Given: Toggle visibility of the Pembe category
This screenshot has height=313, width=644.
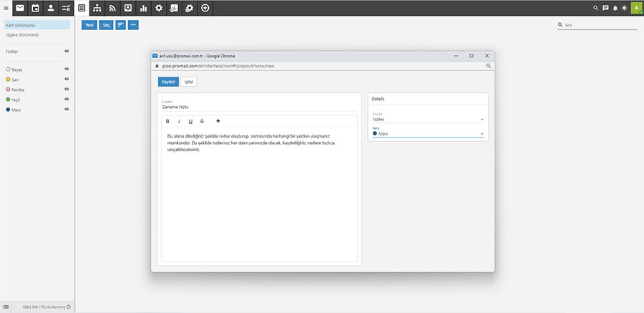Looking at the screenshot, I should [67, 90].
